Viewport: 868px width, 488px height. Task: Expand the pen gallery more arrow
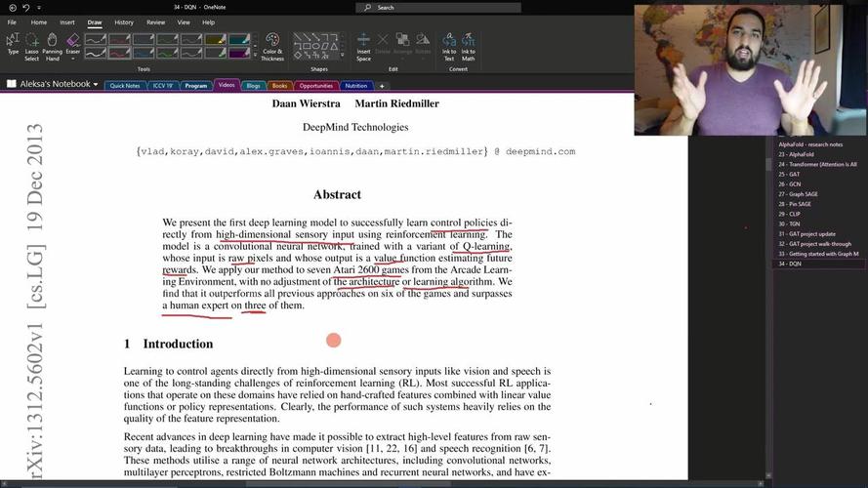point(255,55)
